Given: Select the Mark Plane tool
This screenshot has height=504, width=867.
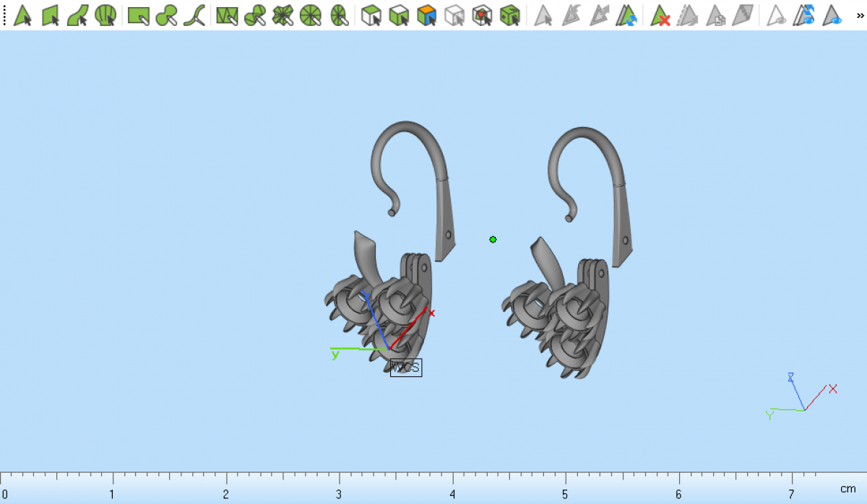Looking at the screenshot, I should [x=51, y=15].
